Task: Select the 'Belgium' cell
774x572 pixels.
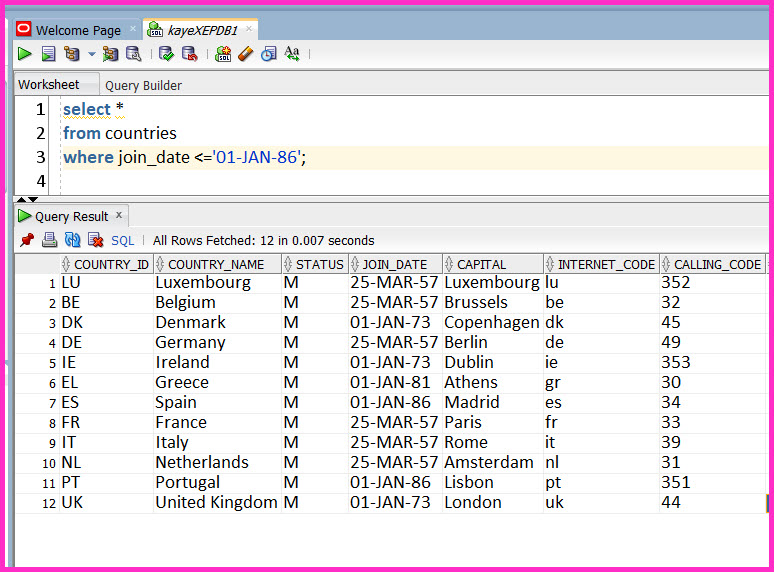Action: (217, 303)
